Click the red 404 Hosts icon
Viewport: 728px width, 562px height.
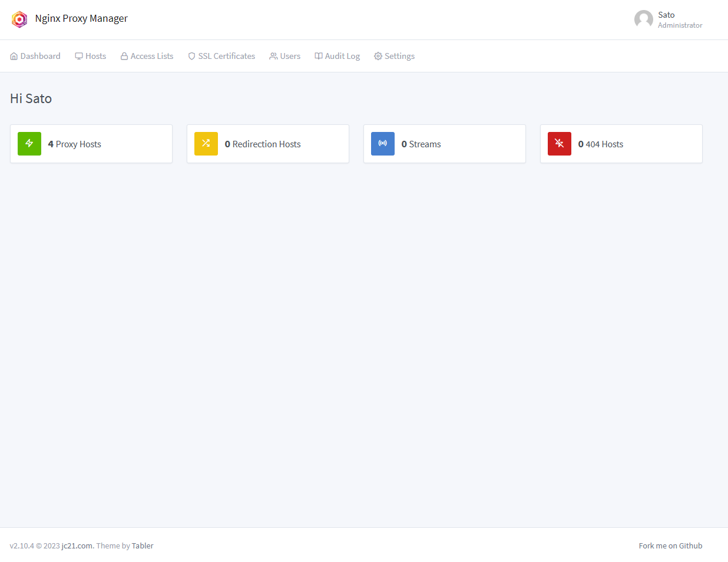click(x=560, y=144)
